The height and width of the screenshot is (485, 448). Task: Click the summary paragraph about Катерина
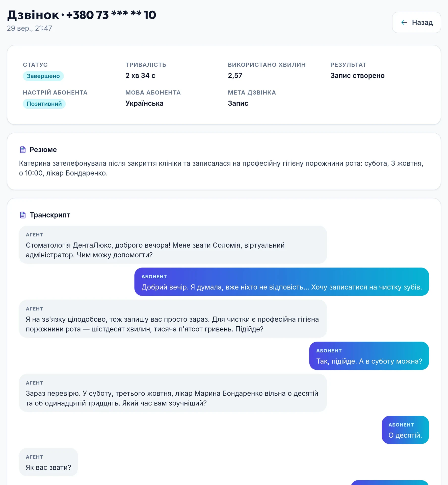pyautogui.click(x=221, y=168)
